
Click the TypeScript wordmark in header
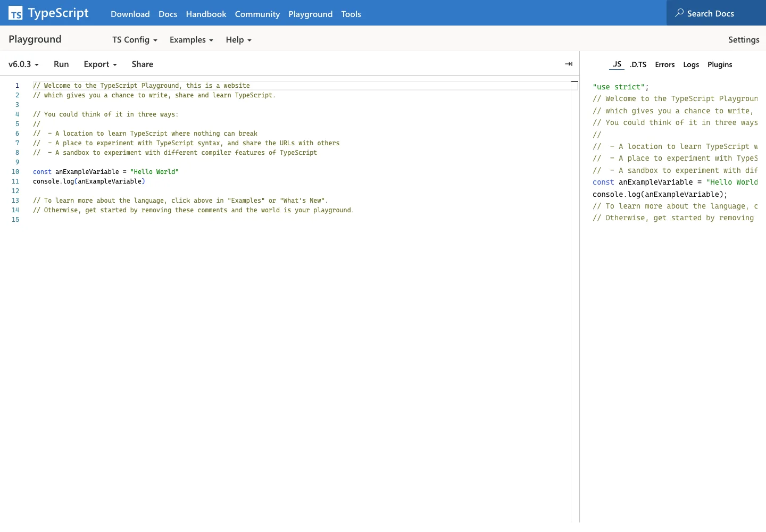[59, 13]
